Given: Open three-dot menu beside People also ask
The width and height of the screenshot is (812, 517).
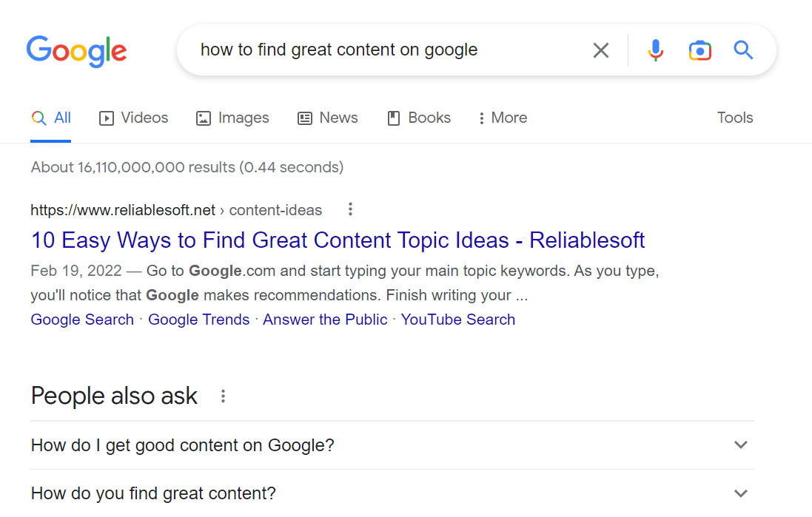Looking at the screenshot, I should pos(224,396).
